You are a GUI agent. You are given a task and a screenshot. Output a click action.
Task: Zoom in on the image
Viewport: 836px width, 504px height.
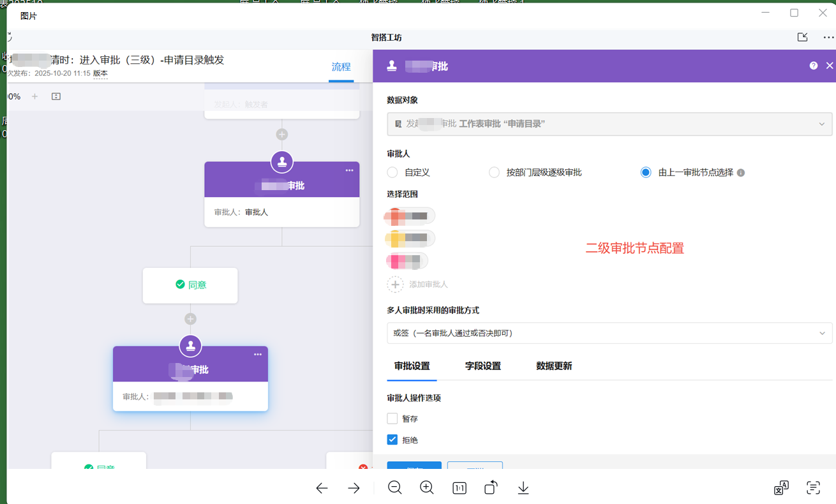(x=427, y=488)
